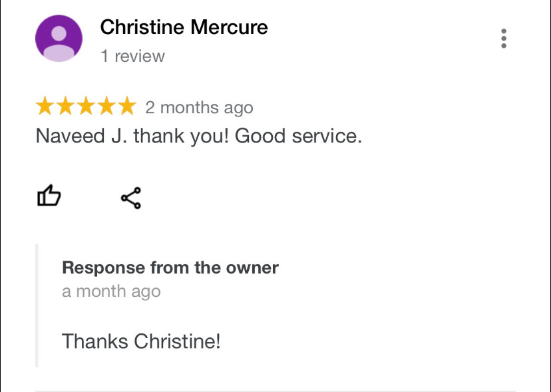Screen dimensions: 551x392
Task: Click the second star of the rating
Action: (66, 106)
